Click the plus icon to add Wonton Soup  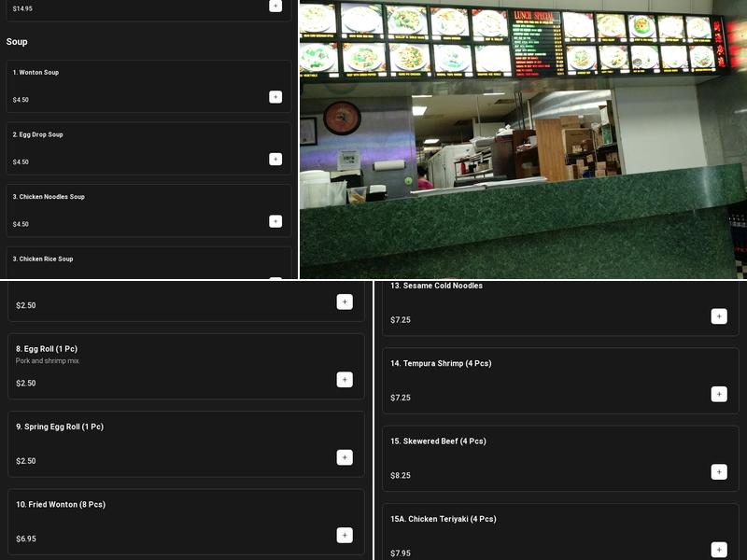coord(275,97)
